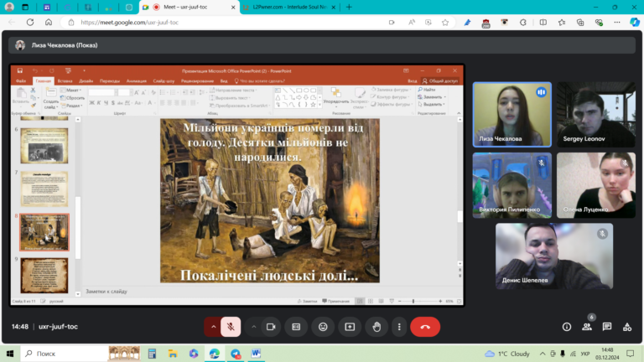The width and height of the screenshot is (644, 362).
Task: Go to the browser home page
Action: (49, 22)
